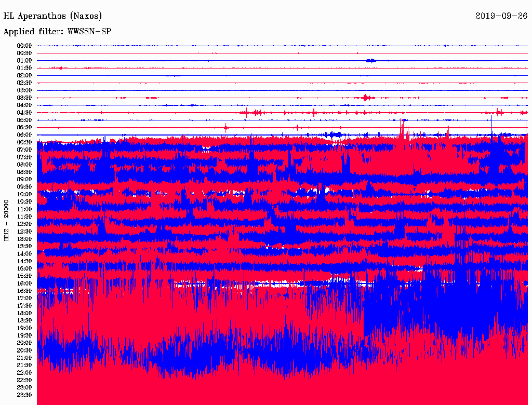
Task: Click the '23:00' time label
Action: [24, 388]
